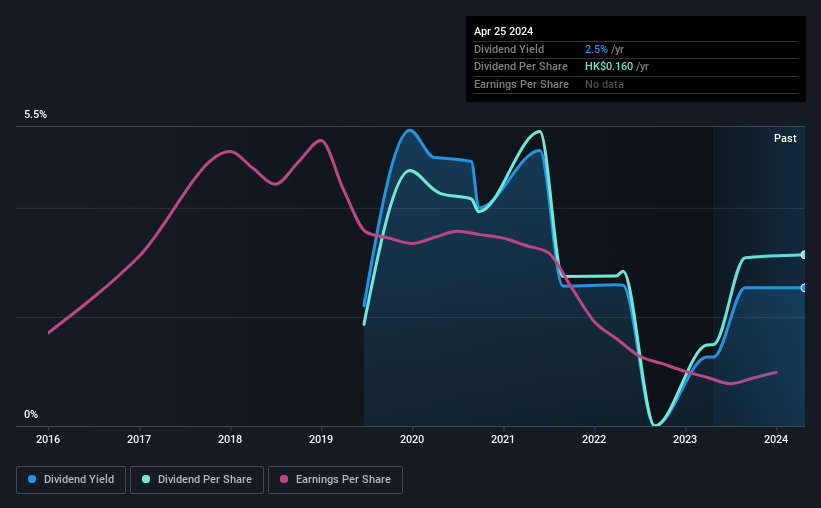Select the teal Dividend Per Share endpoint marker
The width and height of the screenshot is (821, 508).
tap(804, 255)
